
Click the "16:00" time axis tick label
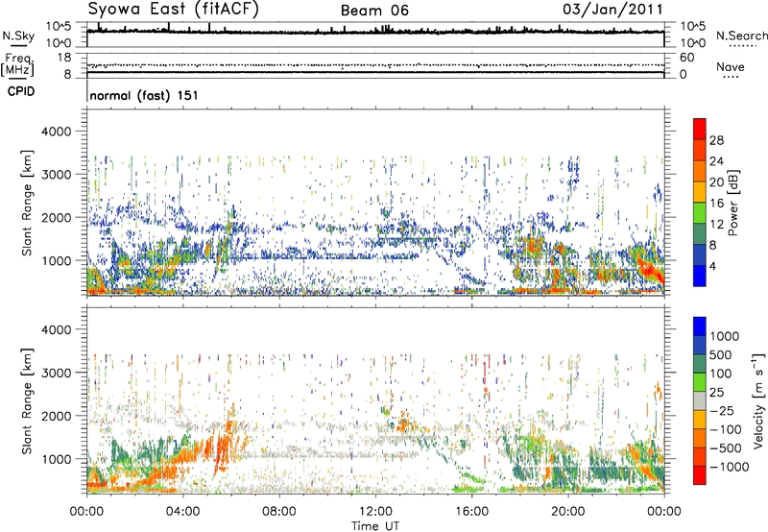click(x=471, y=512)
